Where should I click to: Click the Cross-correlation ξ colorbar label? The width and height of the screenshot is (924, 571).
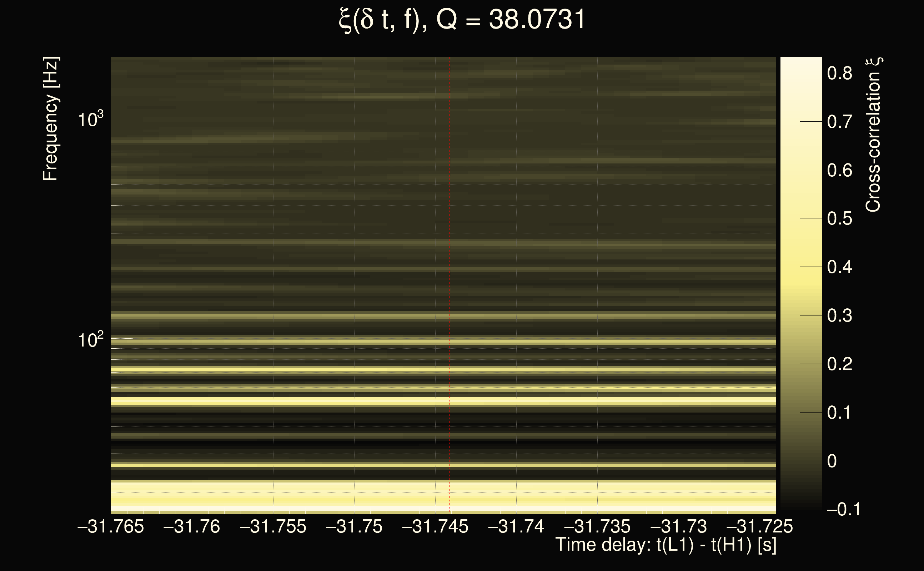pos(873,135)
